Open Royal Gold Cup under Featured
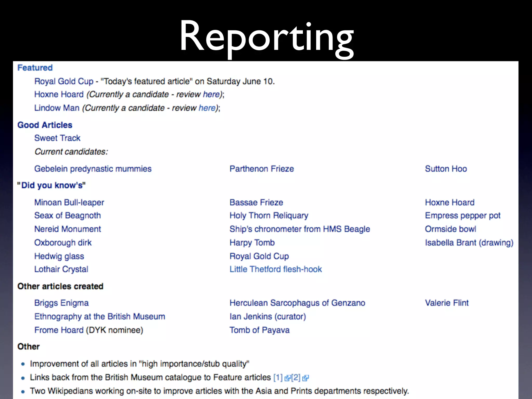Image resolution: width=532 pixels, height=399 pixels. pos(64,81)
